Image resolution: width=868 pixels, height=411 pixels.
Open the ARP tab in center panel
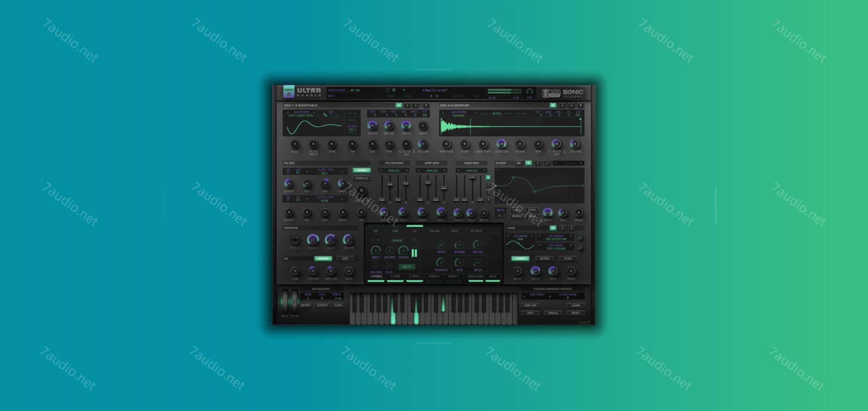tap(376, 231)
